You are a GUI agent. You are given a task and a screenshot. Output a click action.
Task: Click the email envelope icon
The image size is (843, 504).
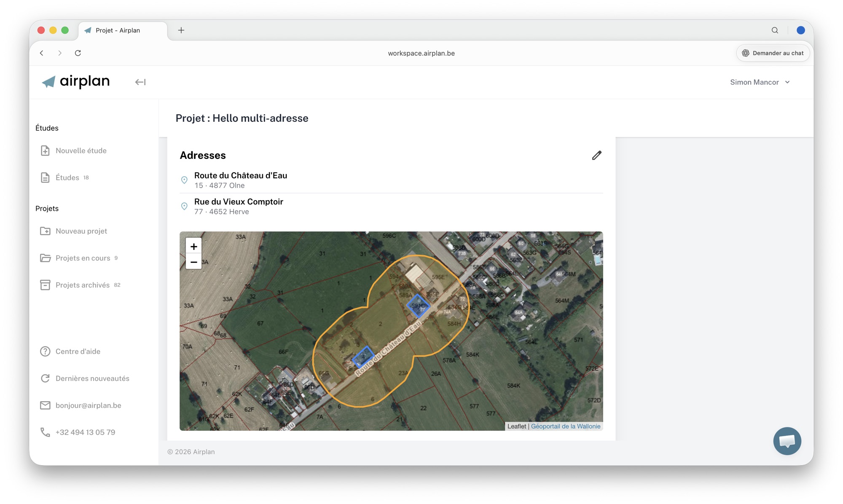(x=45, y=405)
